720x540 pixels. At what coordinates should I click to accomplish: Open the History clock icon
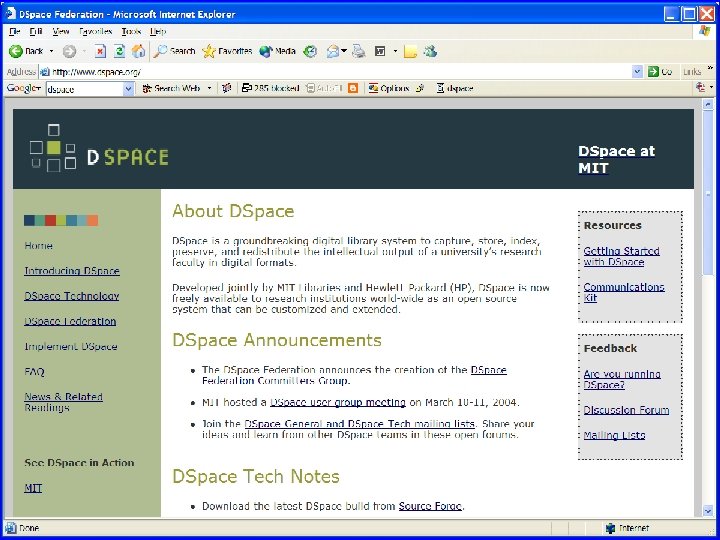[310, 51]
